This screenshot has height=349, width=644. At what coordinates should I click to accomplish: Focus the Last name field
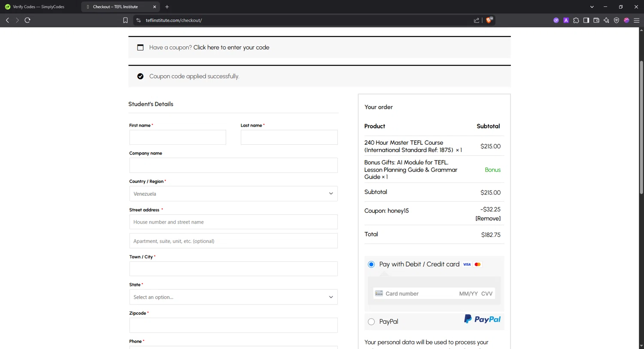289,137
